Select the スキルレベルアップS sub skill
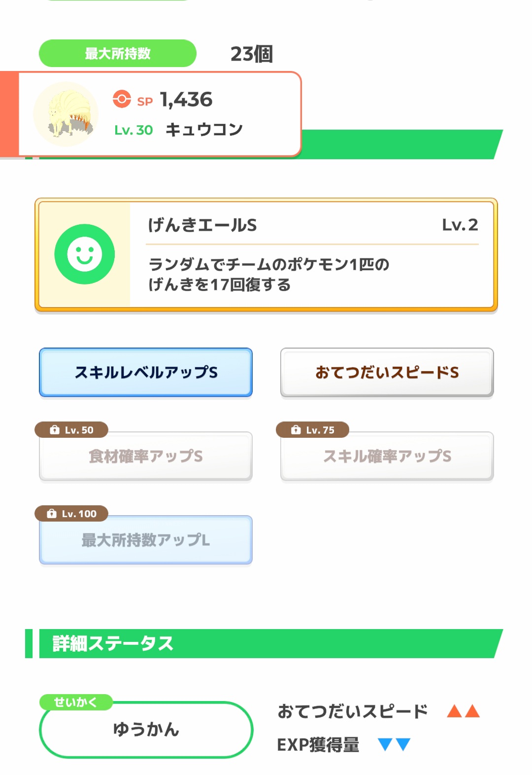 tap(146, 372)
